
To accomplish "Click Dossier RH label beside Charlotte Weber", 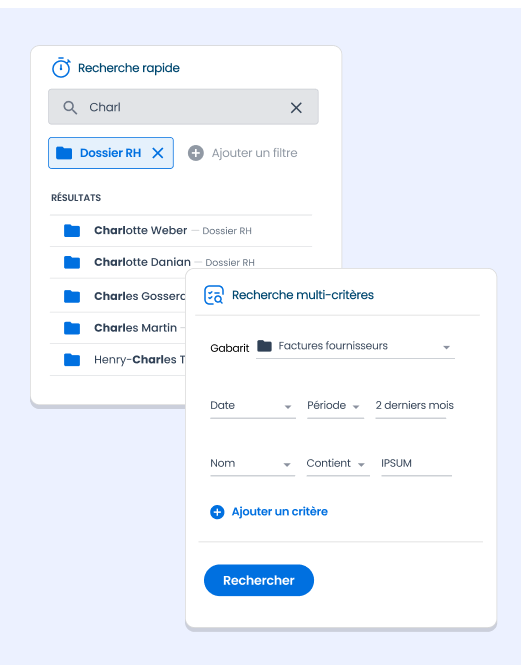I will pyautogui.click(x=227, y=231).
